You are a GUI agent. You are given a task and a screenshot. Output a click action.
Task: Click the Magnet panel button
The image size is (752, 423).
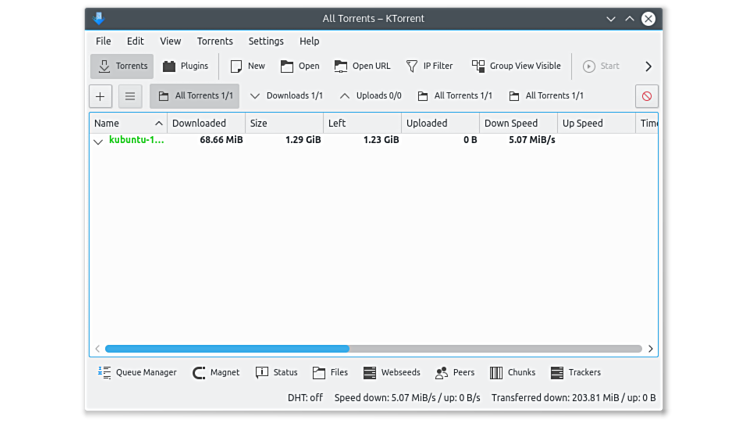[x=215, y=372]
